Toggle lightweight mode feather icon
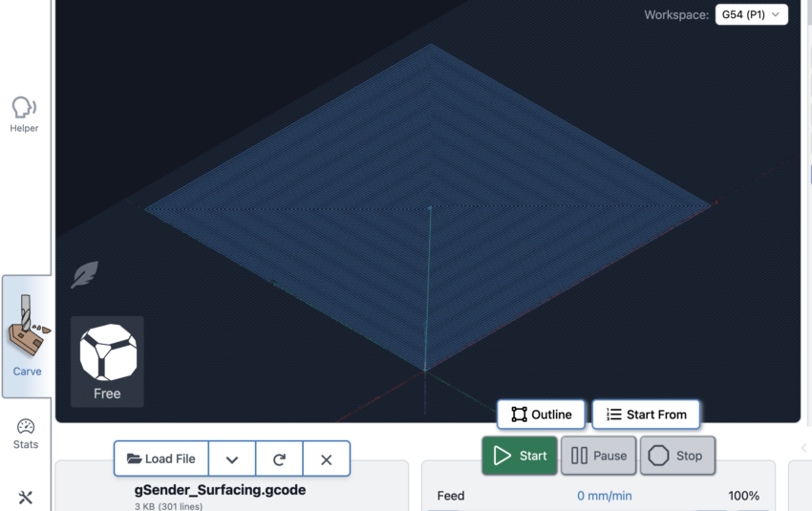The height and width of the screenshot is (511, 812). point(84,274)
